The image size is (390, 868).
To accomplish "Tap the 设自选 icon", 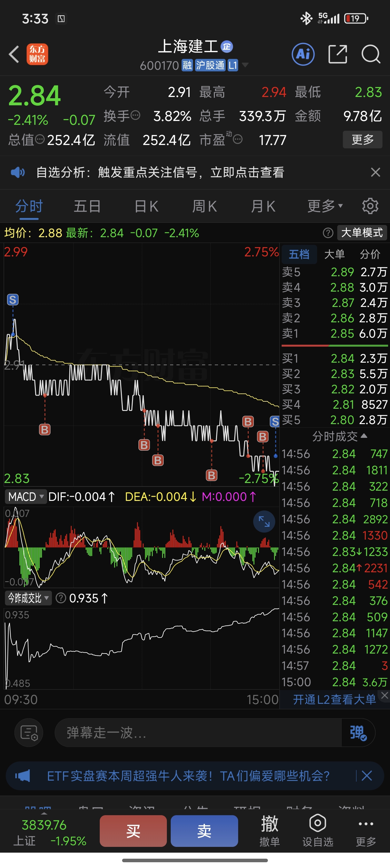I will [318, 831].
